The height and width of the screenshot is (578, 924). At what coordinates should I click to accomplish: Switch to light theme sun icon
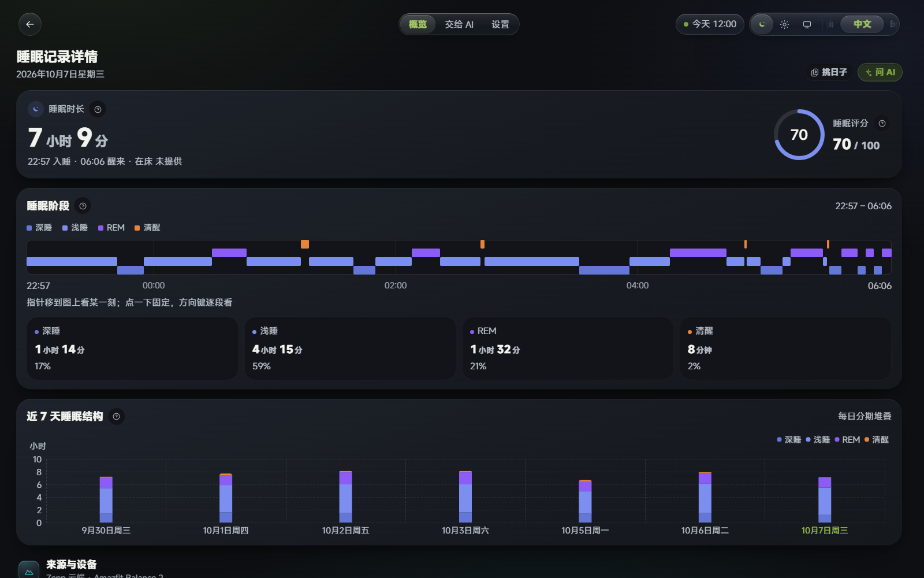pos(784,24)
